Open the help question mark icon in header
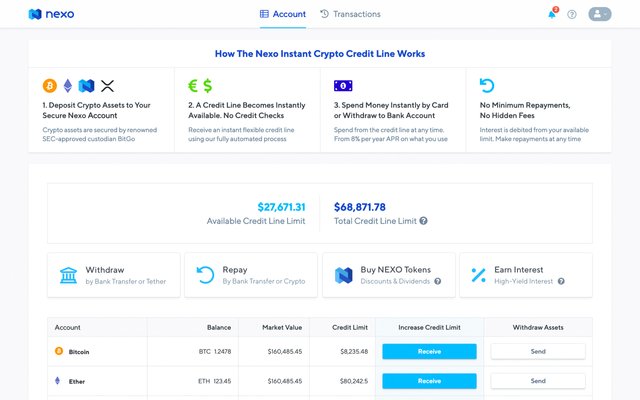The image size is (640, 400). [x=572, y=14]
